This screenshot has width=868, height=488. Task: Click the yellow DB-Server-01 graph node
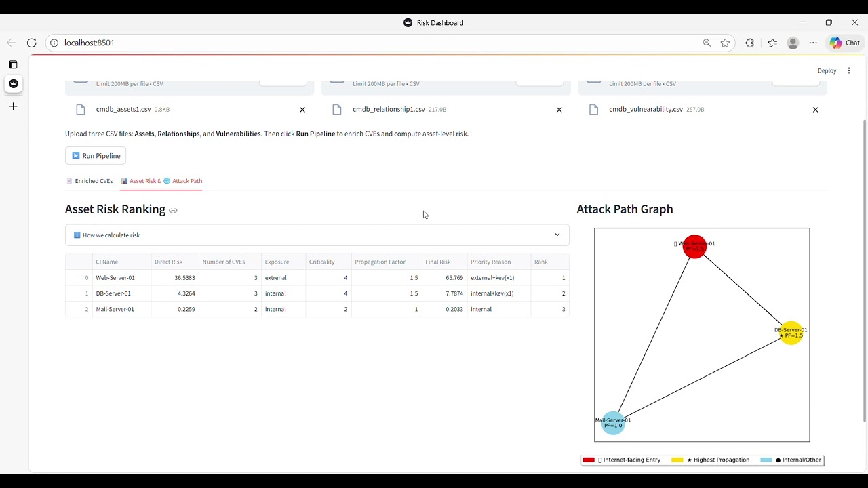[791, 333]
